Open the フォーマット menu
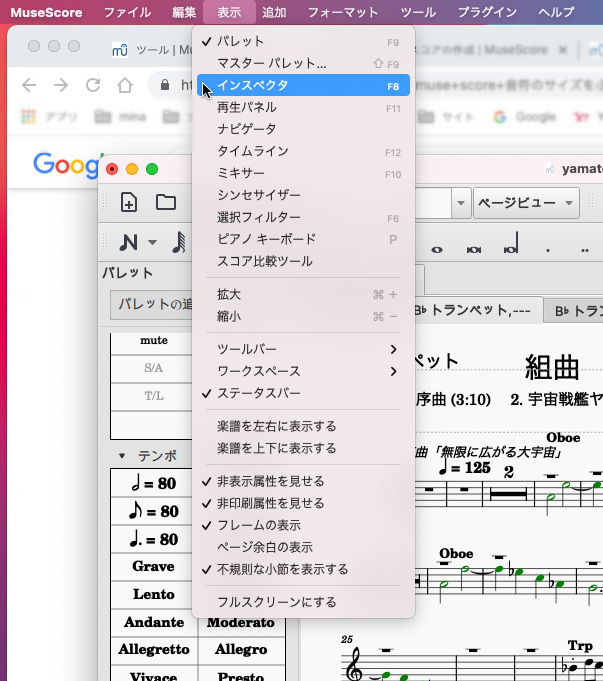 tap(343, 12)
